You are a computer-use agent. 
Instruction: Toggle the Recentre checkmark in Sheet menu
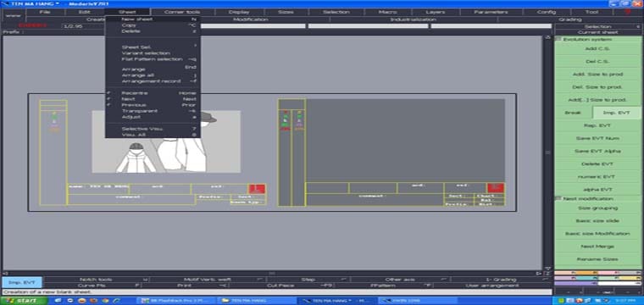[x=108, y=93]
